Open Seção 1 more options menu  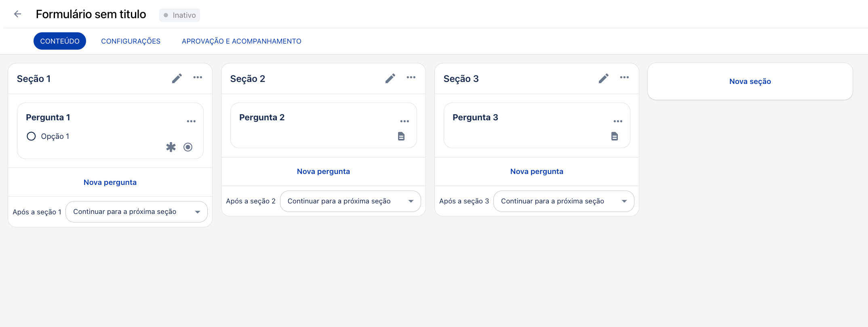(198, 78)
